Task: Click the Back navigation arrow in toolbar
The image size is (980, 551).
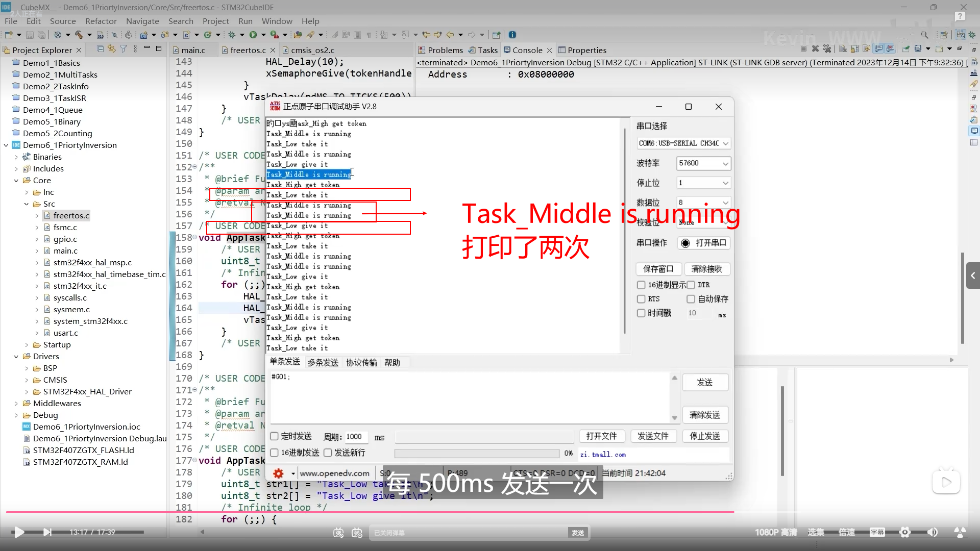Action: tap(450, 35)
